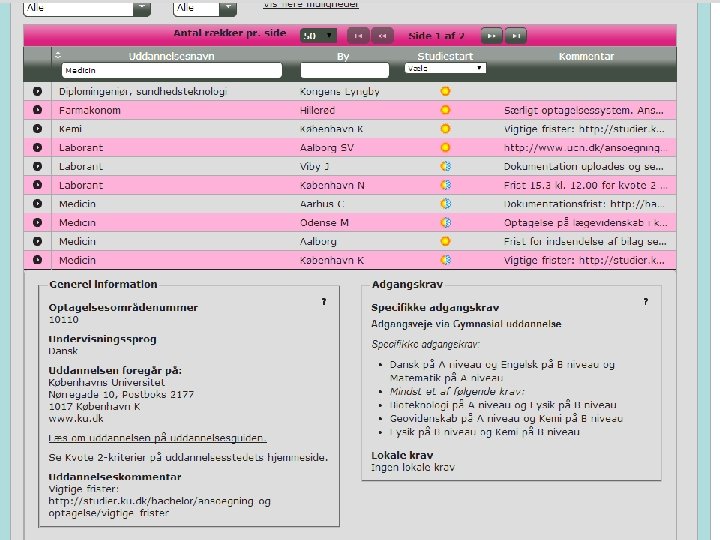Click the studiestart icon for Laborant Viby J
This screenshot has height=540, width=720.
click(445, 166)
